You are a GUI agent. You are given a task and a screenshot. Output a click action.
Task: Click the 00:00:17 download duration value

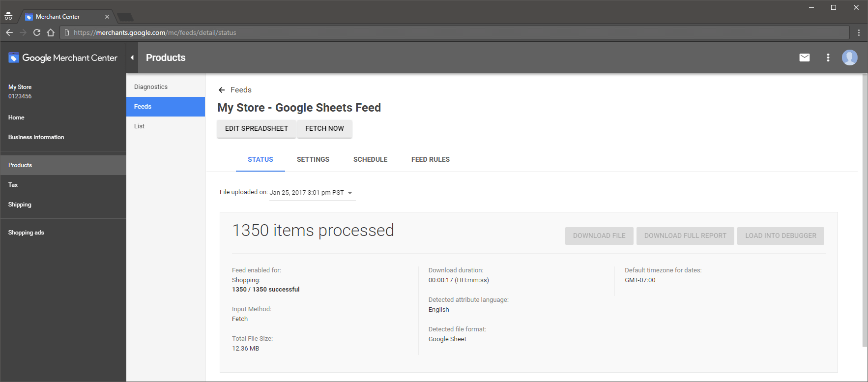click(x=459, y=280)
